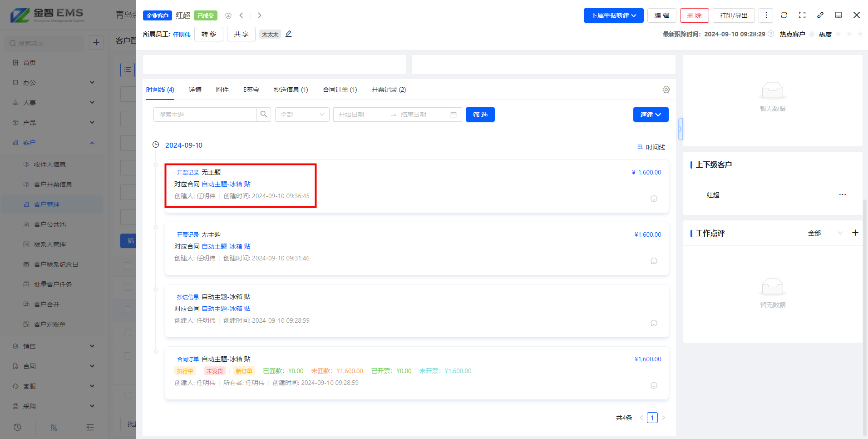Add a work comment with plus icon
The width and height of the screenshot is (868, 439).
coord(855,233)
